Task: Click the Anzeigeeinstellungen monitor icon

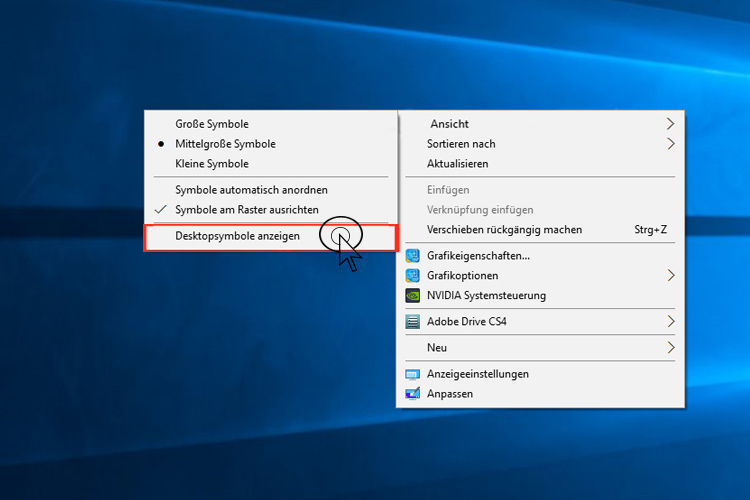Action: click(412, 374)
